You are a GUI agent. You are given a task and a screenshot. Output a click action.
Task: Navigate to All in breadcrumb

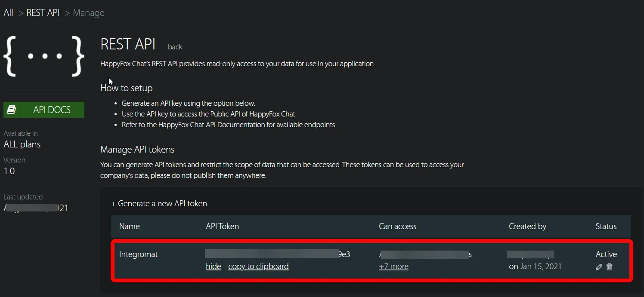pyautogui.click(x=8, y=12)
